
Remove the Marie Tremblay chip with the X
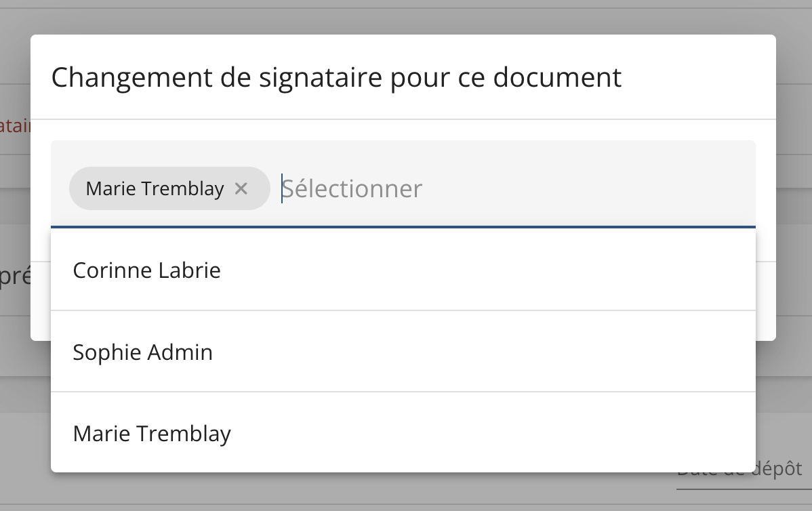tap(241, 188)
